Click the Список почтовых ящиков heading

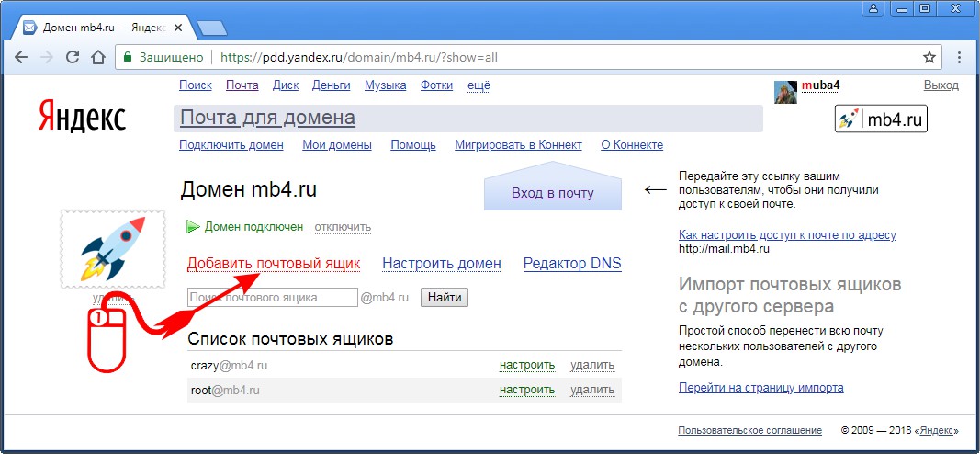pos(290,339)
